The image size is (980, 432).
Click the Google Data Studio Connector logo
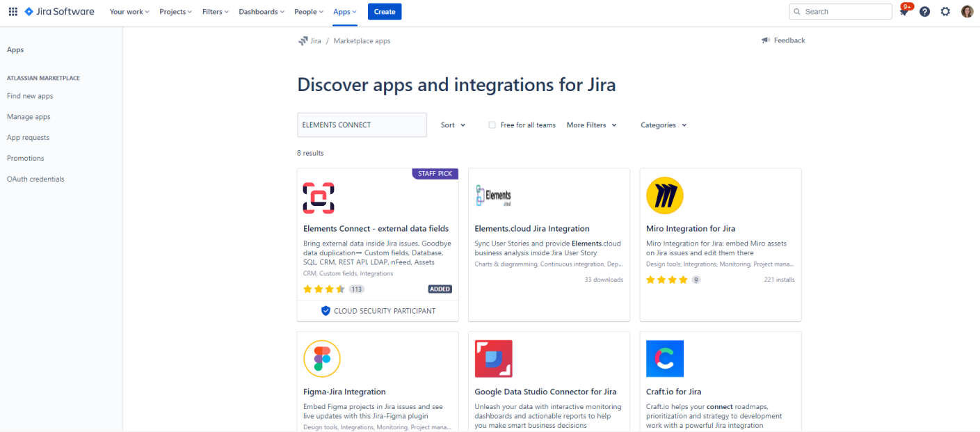click(x=493, y=359)
